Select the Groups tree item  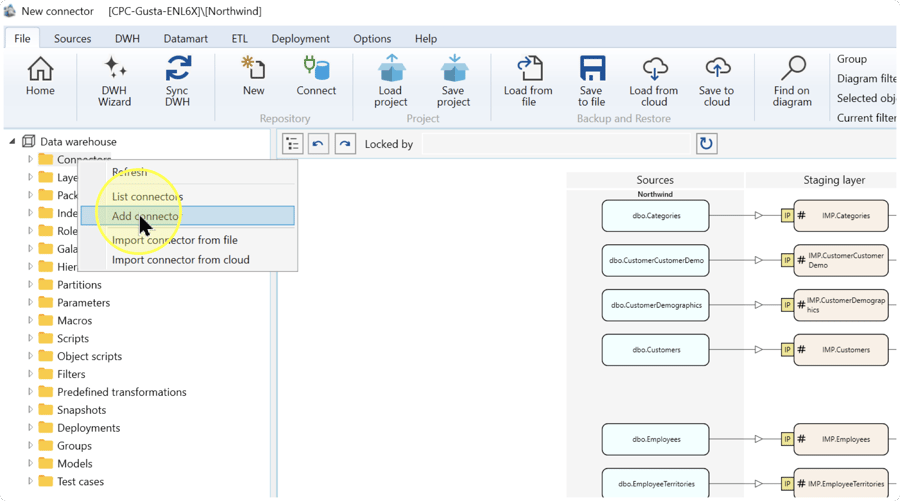[74, 445]
